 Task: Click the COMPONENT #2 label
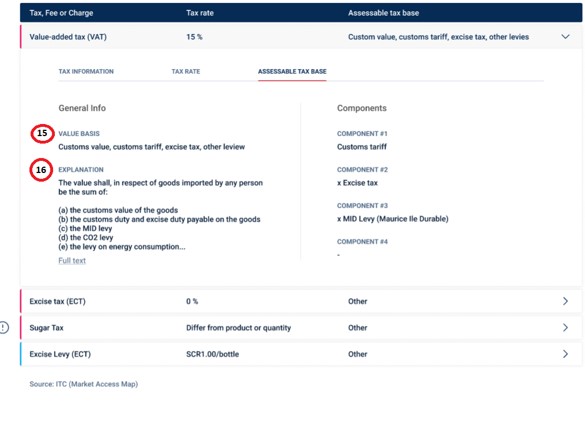(x=362, y=169)
